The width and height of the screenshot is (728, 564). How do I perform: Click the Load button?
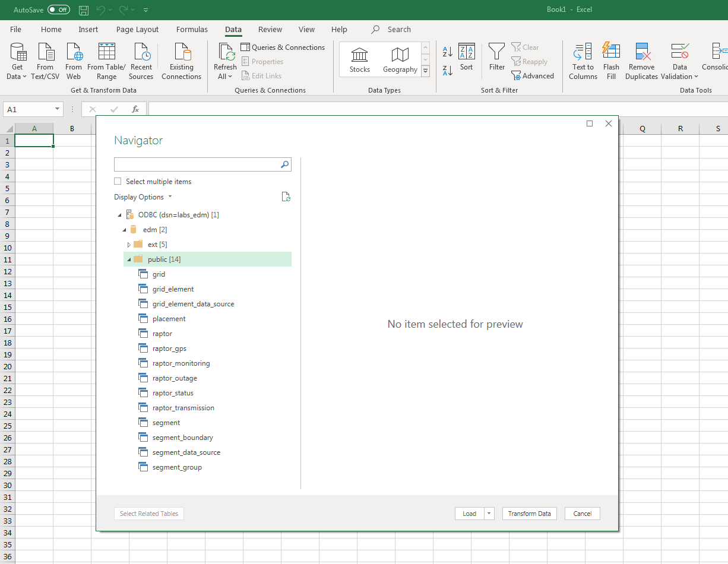click(x=470, y=514)
